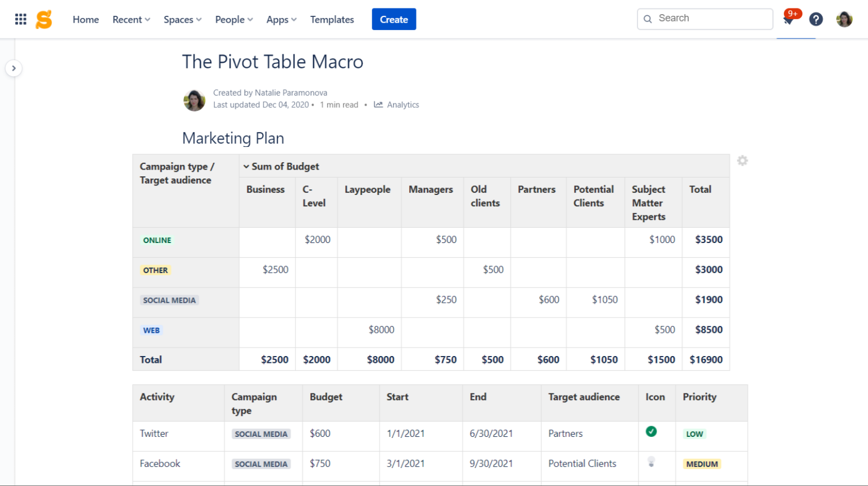Open Analytics for this page

tap(403, 105)
